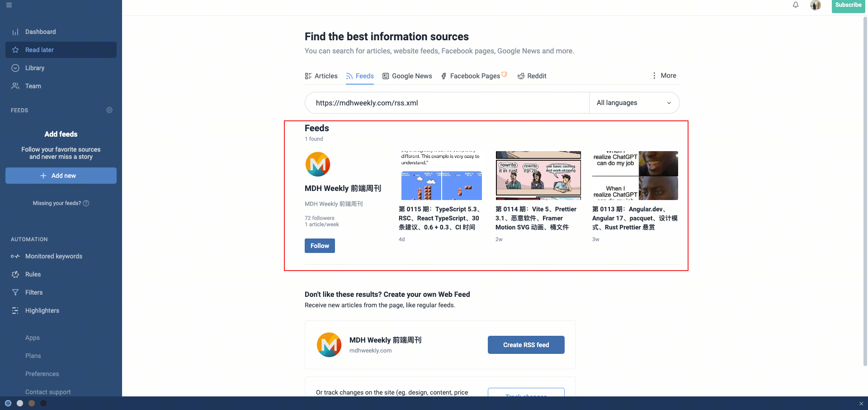Open the Filters page
The image size is (868, 410).
(x=34, y=292)
